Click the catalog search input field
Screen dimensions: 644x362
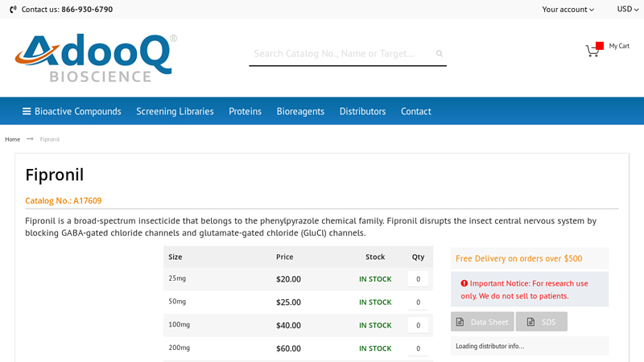tap(338, 54)
